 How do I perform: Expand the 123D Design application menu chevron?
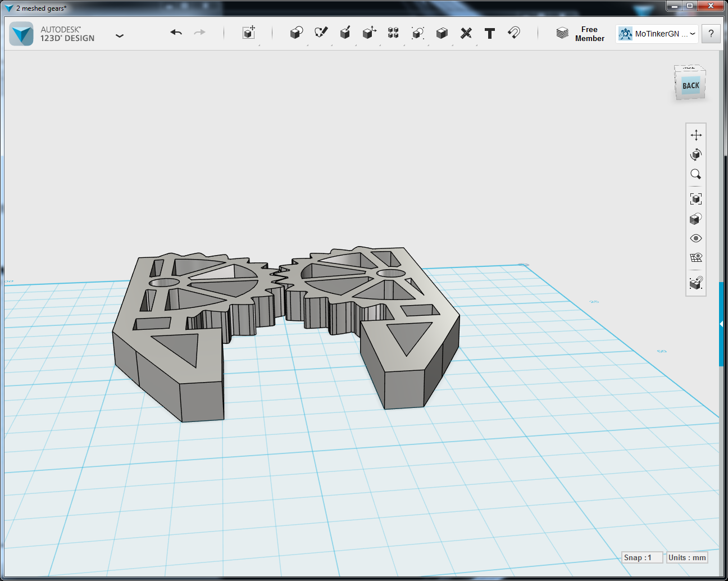(120, 35)
